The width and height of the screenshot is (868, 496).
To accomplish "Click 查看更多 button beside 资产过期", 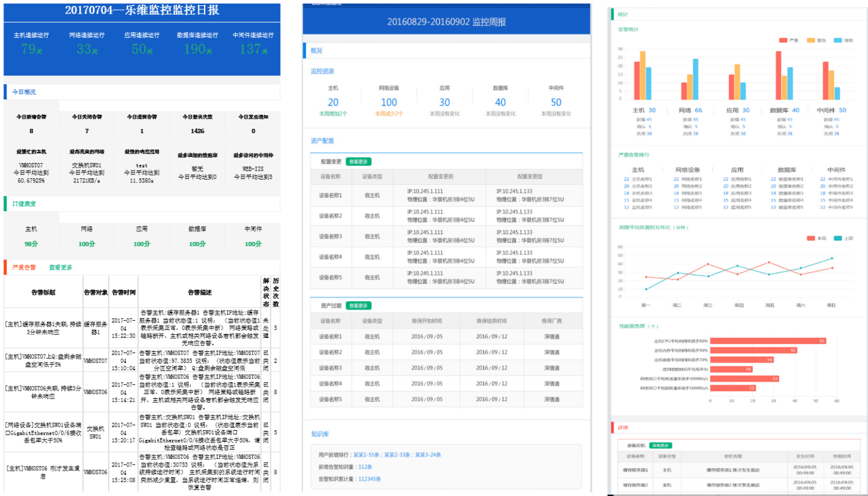I will [358, 306].
